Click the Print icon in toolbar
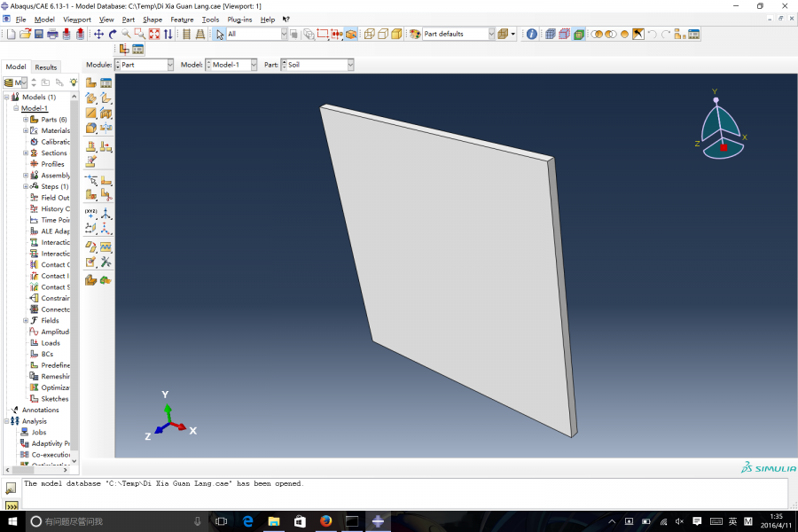This screenshot has height=532, width=798. click(52, 34)
